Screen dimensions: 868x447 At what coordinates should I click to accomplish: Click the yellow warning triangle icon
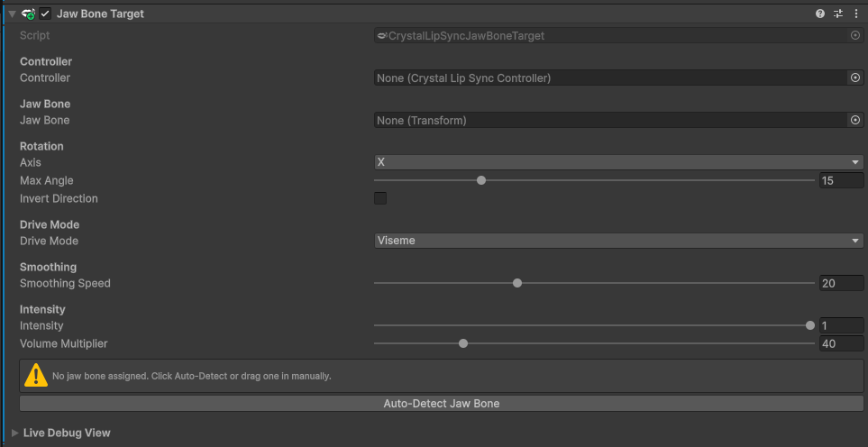coord(36,375)
